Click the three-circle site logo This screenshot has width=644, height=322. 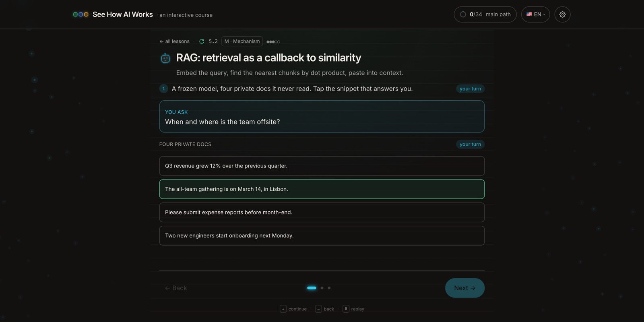80,14
